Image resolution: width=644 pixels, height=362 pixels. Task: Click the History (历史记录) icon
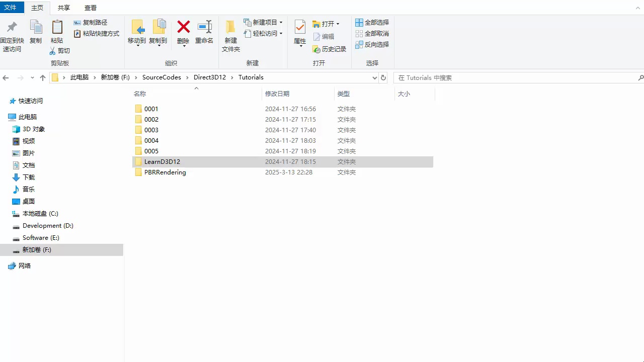[330, 49]
